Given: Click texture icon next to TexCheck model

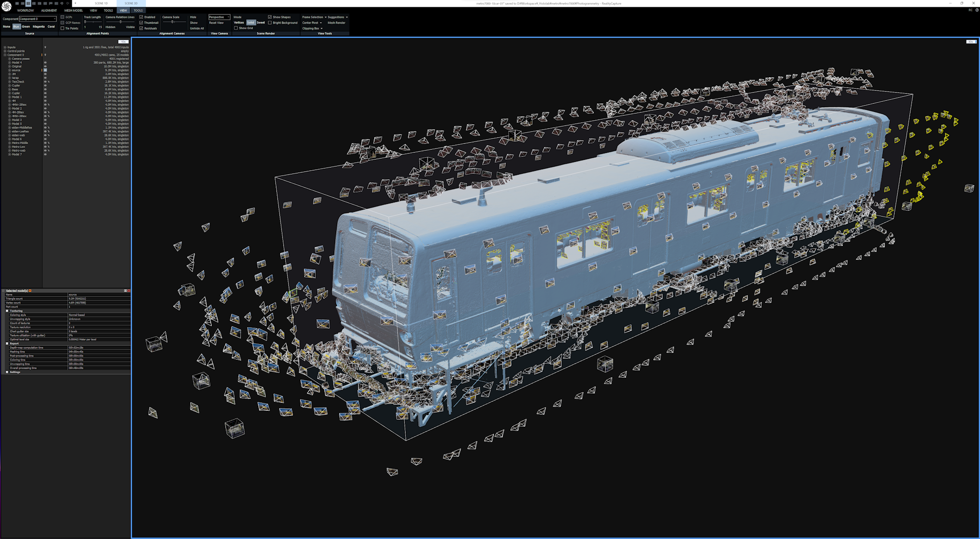Looking at the screenshot, I should pos(49,82).
